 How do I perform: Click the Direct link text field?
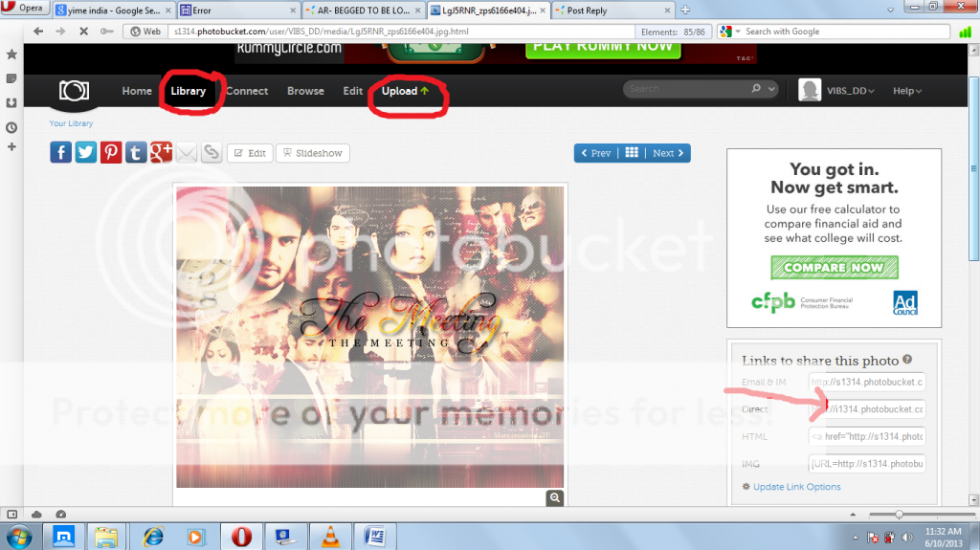click(x=866, y=409)
